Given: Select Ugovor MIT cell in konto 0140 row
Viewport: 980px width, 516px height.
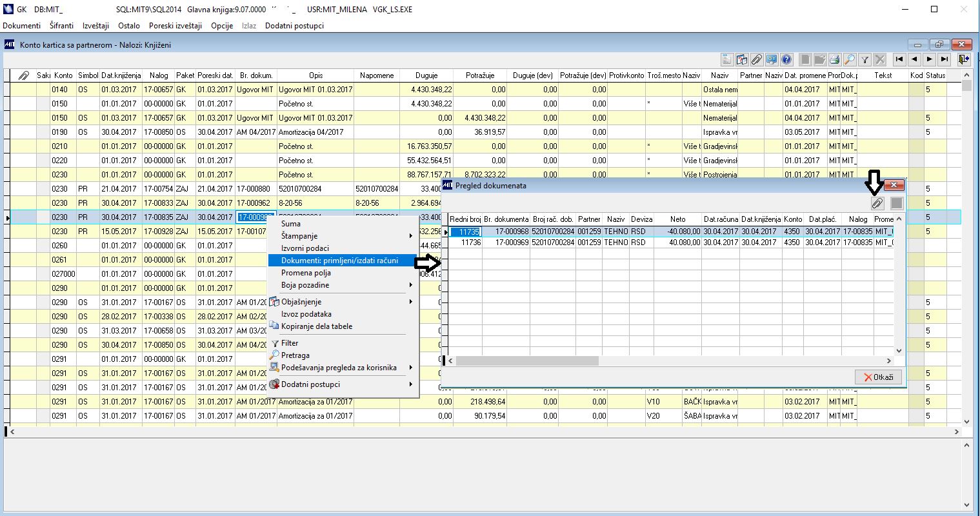Looking at the screenshot, I should click(255, 90).
